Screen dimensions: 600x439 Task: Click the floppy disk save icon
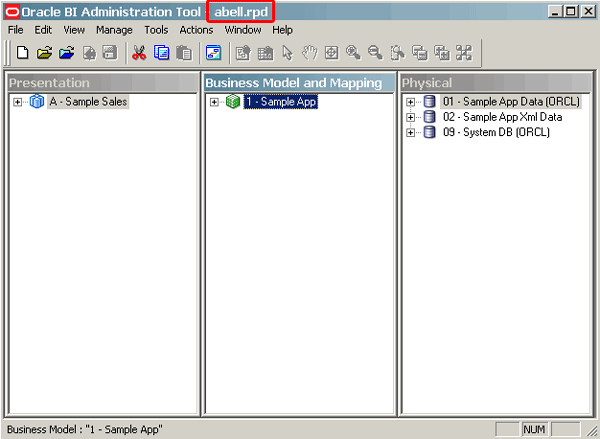(110, 53)
